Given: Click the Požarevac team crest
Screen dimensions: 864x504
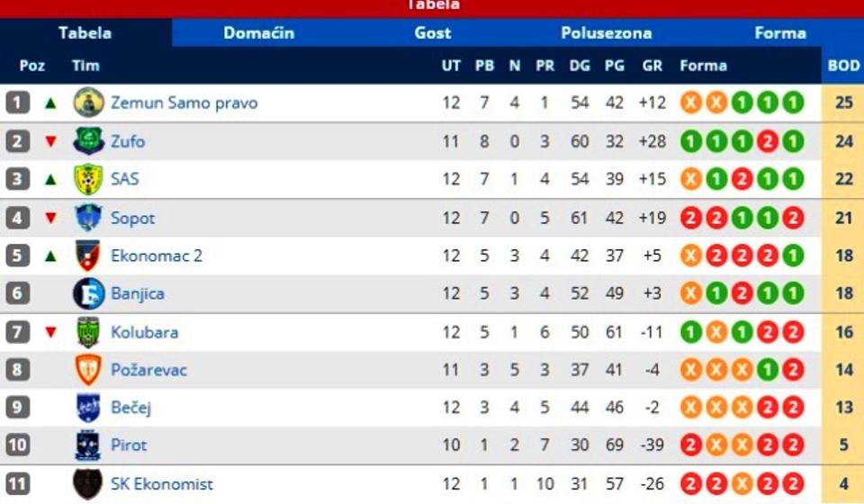Looking at the screenshot, I should 88,370.
